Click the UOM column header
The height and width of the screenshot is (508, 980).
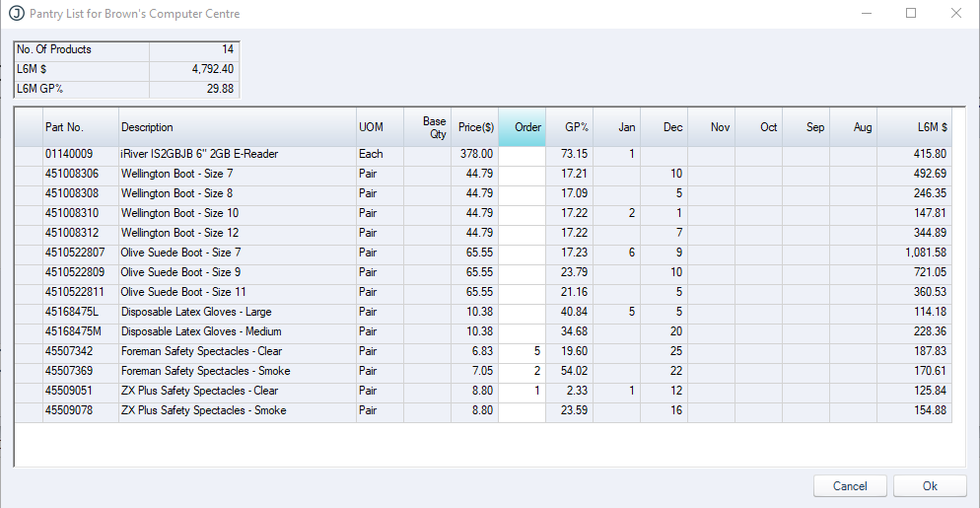380,127
